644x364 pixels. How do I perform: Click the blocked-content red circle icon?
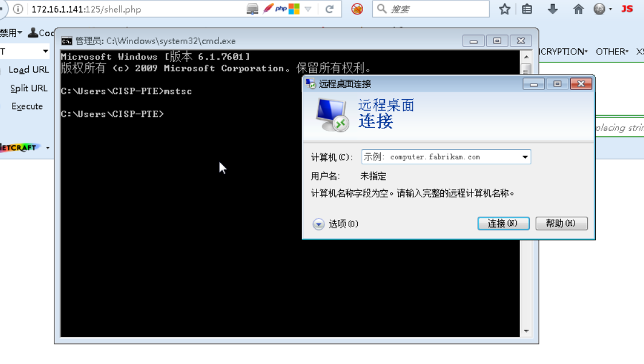click(x=357, y=9)
